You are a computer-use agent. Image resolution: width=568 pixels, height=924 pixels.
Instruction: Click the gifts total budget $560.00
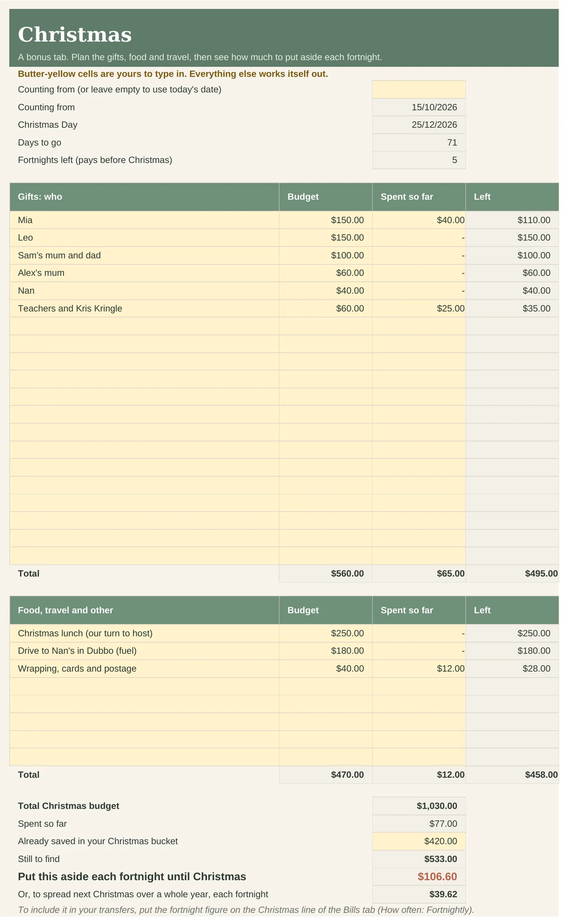[x=326, y=574]
